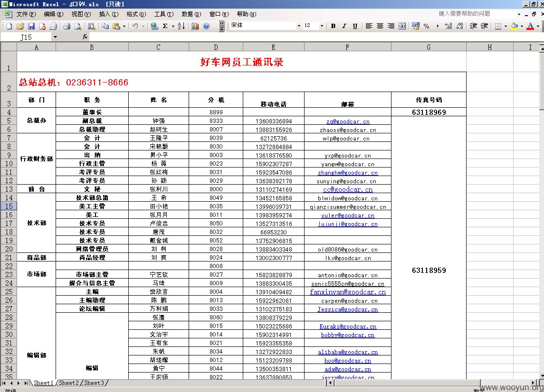
Task: Click the Paste clipboard icon
Action: click(116, 26)
